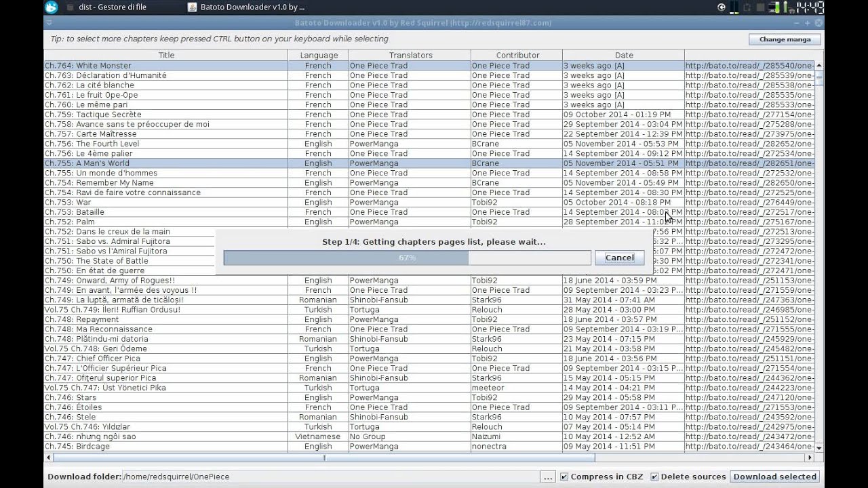Sort by Title column header

click(166, 55)
